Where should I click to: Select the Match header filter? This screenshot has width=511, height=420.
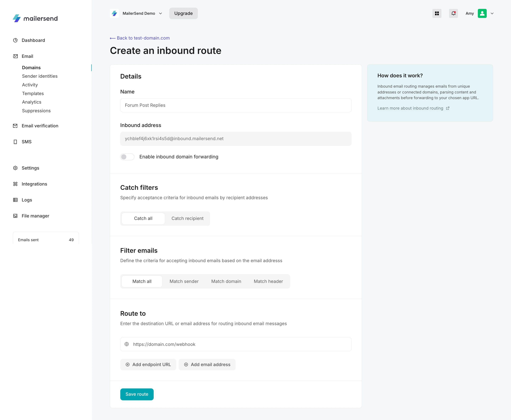pos(268,281)
